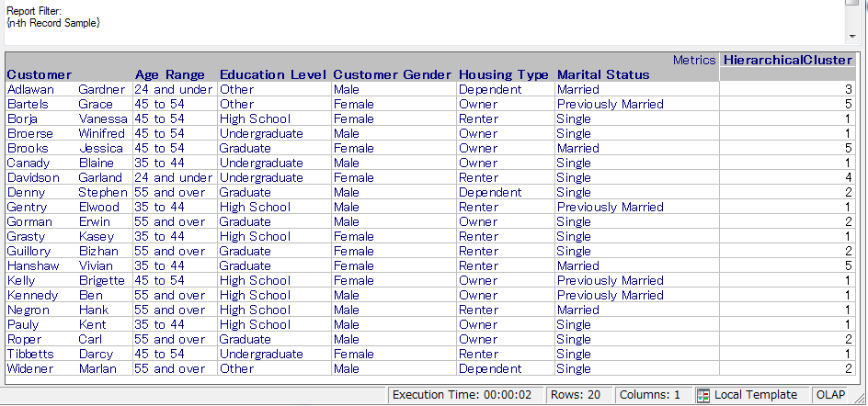Select the Customer column header
Image resolution: width=868 pixels, height=406 pixels.
point(40,74)
